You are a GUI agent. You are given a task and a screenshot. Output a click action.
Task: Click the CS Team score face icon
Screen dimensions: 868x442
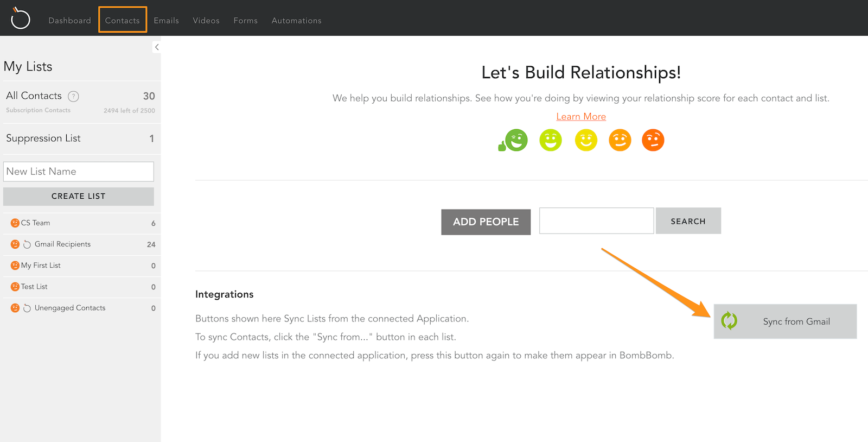tap(15, 223)
